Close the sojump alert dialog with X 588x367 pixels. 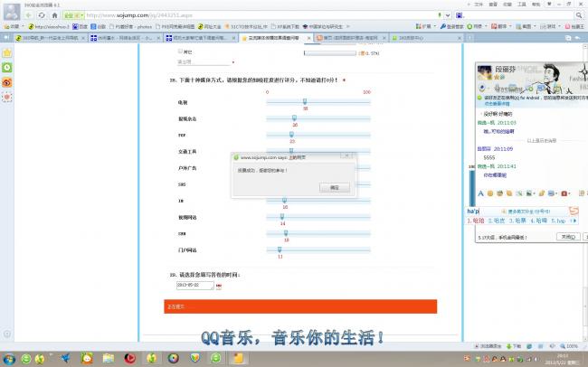pyautogui.click(x=347, y=155)
